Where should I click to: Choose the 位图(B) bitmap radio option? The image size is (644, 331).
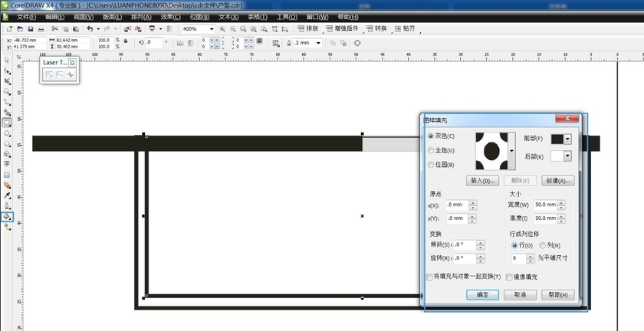point(431,164)
